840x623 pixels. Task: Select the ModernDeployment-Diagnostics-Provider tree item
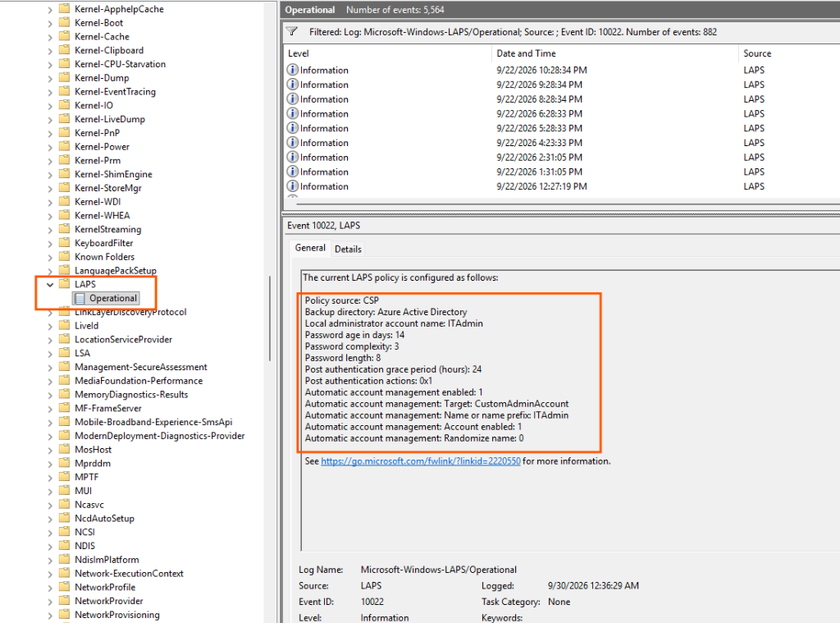160,436
